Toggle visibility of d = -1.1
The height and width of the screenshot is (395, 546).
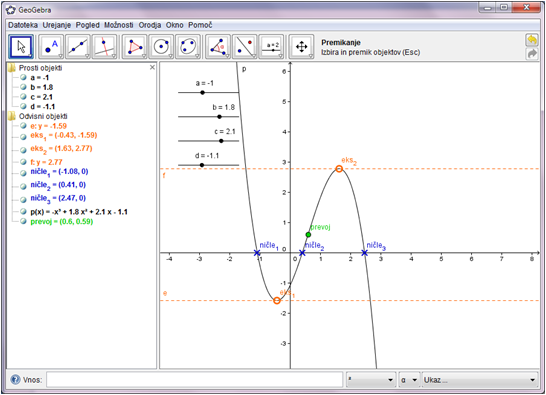[x=23, y=106]
